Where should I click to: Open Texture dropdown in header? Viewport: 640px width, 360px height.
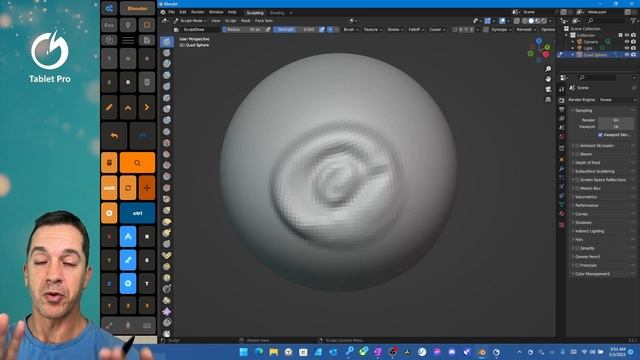coord(373,29)
